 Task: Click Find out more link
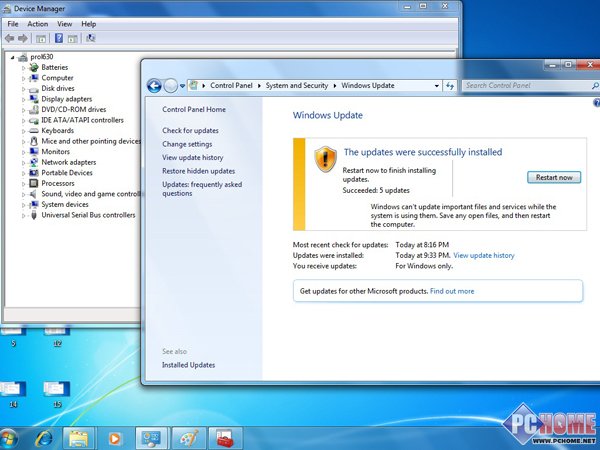[452, 291]
